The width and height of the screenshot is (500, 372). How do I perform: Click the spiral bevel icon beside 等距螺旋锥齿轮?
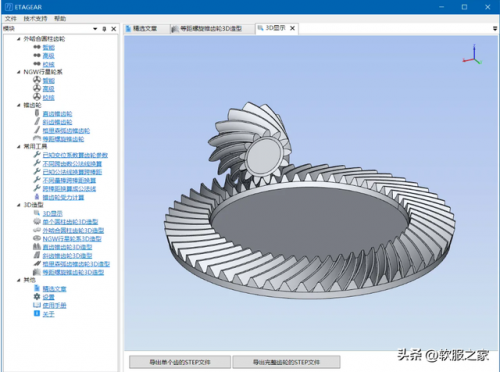coord(37,138)
